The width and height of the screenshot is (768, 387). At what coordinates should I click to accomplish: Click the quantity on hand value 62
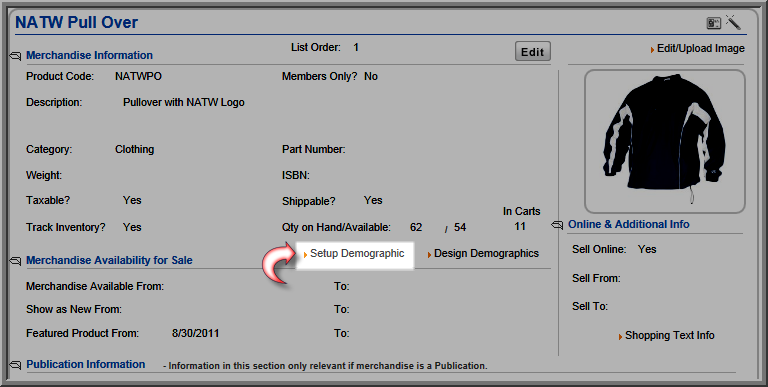(416, 227)
